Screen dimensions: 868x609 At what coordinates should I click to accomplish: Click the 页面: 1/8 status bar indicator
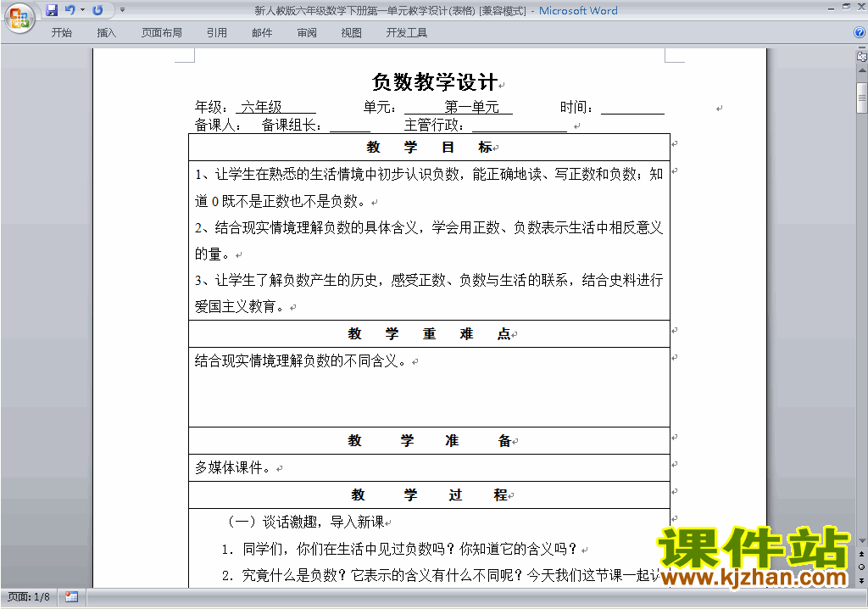[x=29, y=597]
